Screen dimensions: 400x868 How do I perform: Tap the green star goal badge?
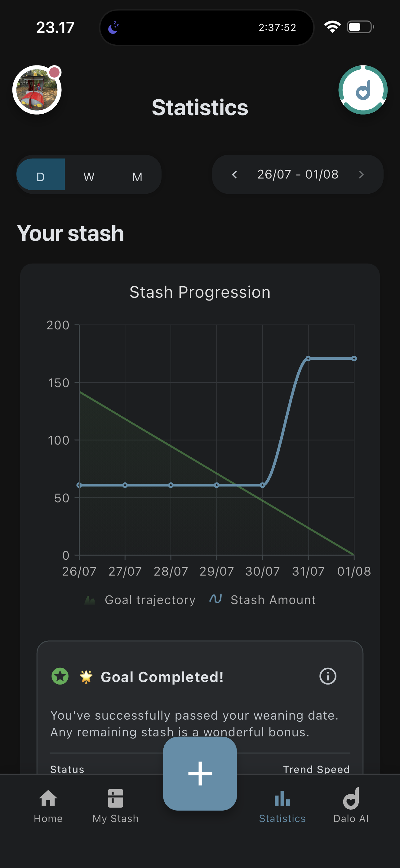click(x=60, y=676)
